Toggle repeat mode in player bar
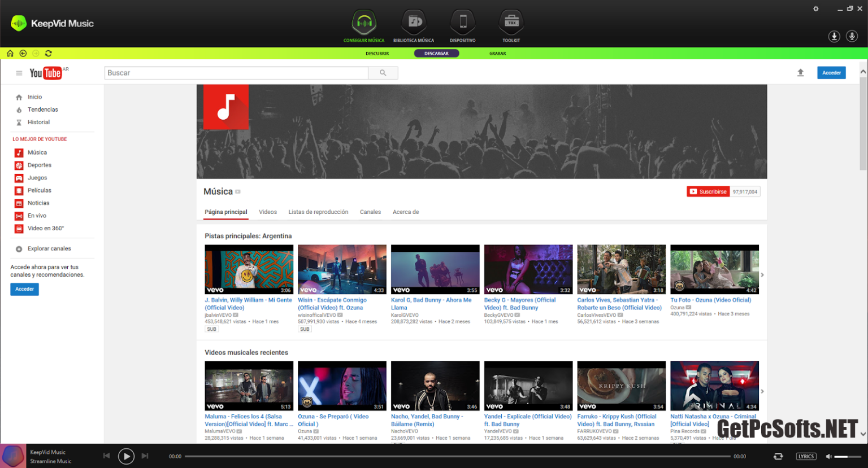The image size is (868, 468). pos(778,456)
